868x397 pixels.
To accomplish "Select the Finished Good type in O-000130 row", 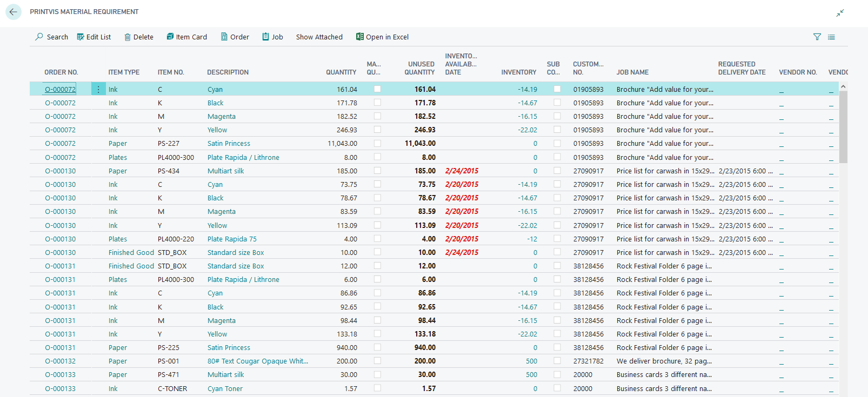I will coord(131,252).
